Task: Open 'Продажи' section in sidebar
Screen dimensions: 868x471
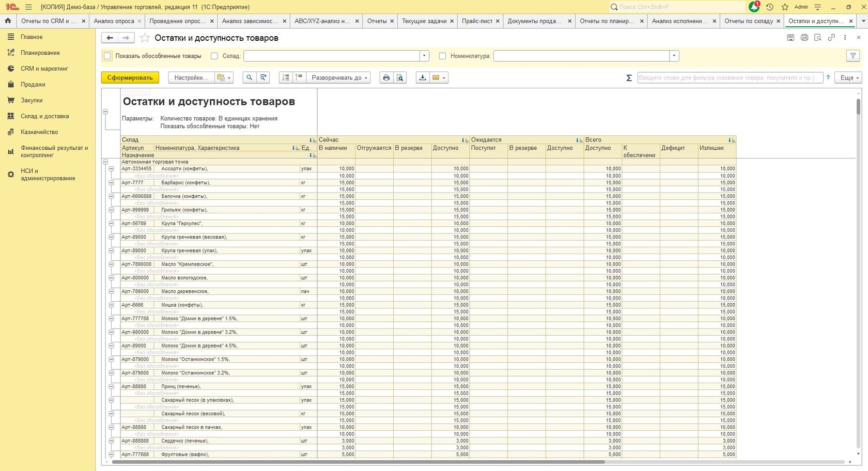Action: (x=33, y=85)
